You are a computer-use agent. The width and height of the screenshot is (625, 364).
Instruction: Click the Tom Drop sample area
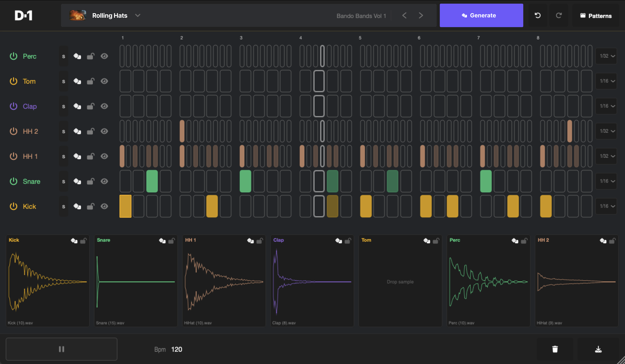pos(400,282)
